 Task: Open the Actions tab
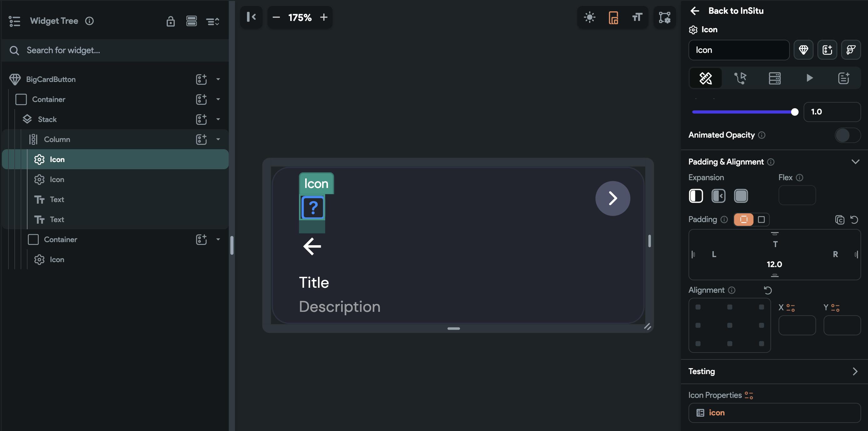tap(740, 78)
